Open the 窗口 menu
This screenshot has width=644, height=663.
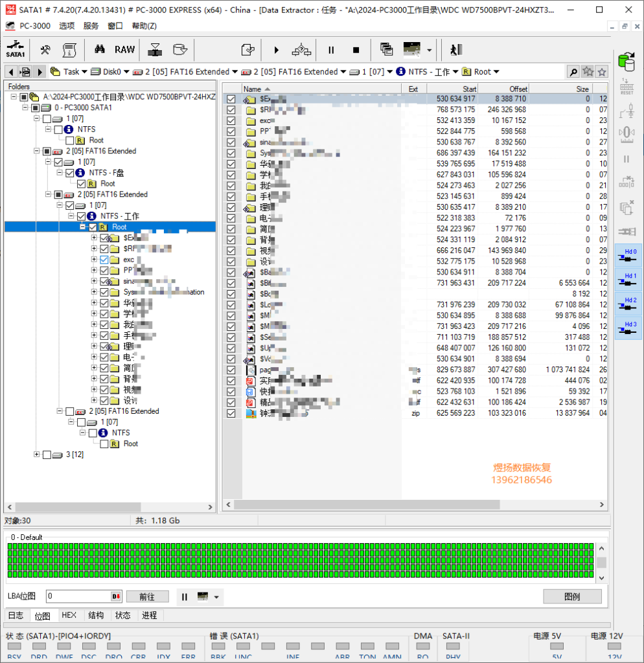point(115,26)
